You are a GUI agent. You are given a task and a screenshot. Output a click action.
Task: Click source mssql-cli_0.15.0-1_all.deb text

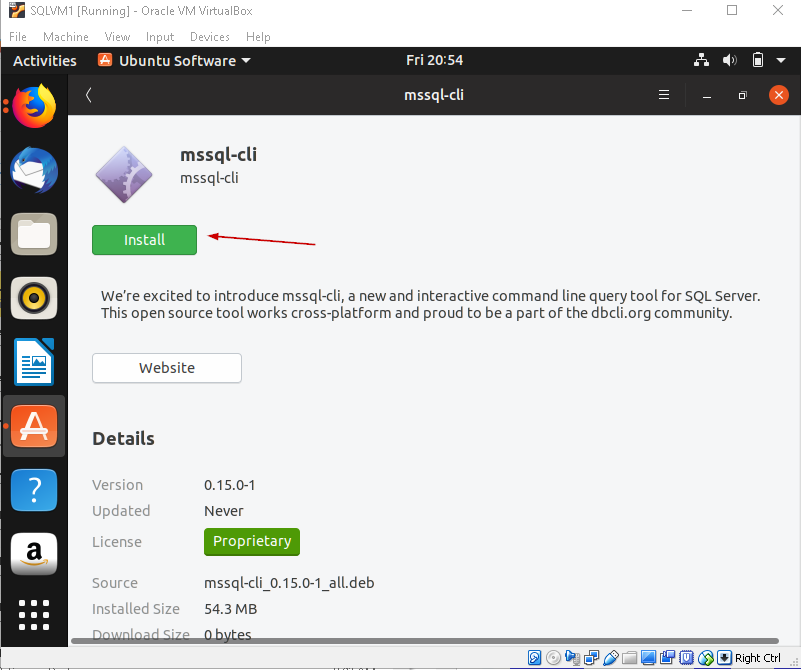pyautogui.click(x=289, y=583)
